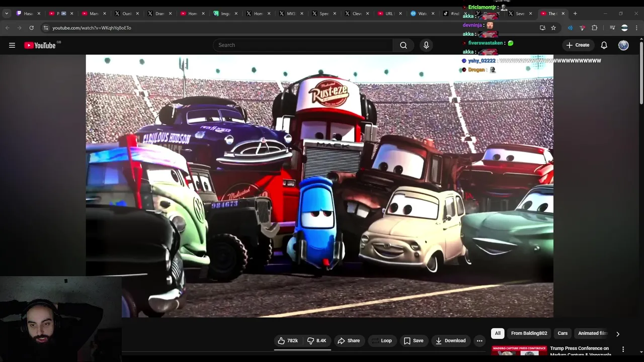Save the video to a playlist
The height and width of the screenshot is (362, 644).
[414, 341]
